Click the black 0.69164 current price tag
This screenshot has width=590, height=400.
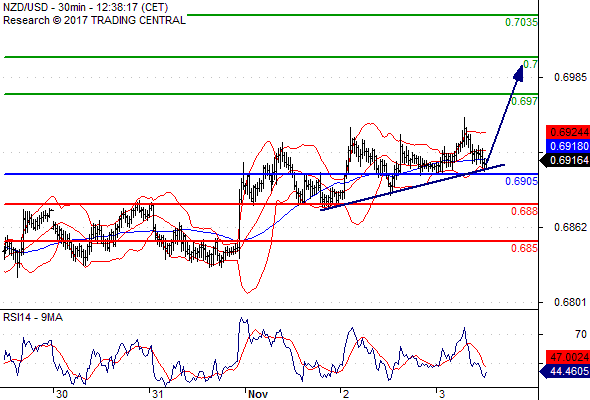(x=565, y=160)
